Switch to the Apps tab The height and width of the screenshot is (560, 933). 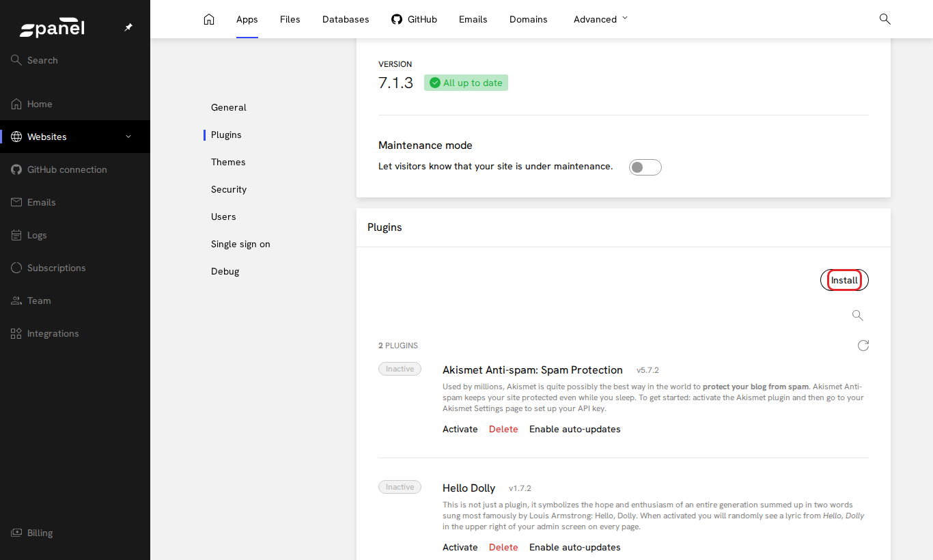click(x=247, y=19)
